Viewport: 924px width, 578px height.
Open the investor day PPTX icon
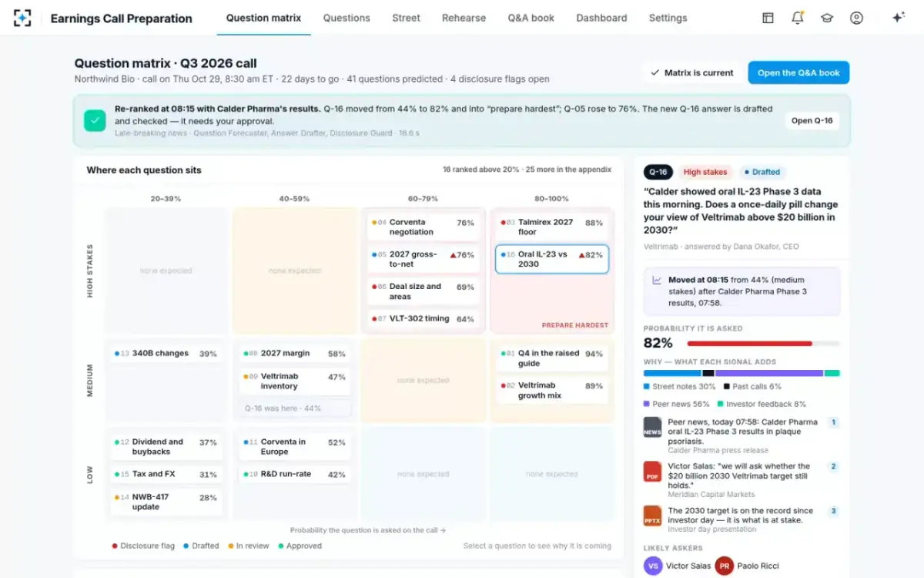coord(652,516)
